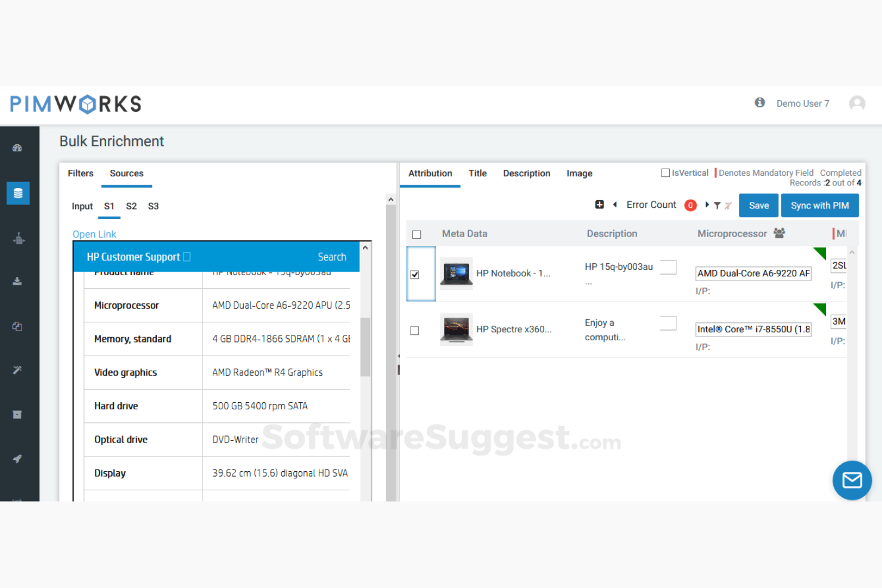Click the info icon beside Demo User 7
The width and height of the screenshot is (882, 588).
760,102
